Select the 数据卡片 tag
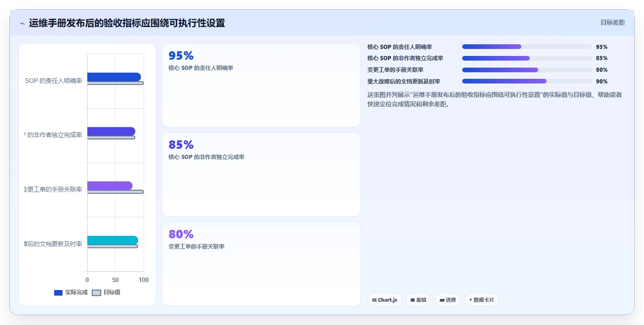644x325 pixels. click(x=481, y=300)
